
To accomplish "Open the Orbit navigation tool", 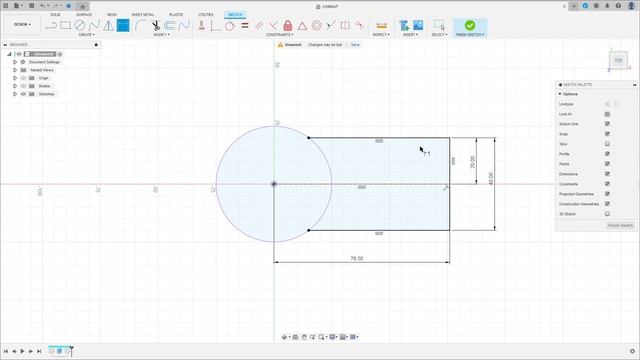I will [x=284, y=337].
